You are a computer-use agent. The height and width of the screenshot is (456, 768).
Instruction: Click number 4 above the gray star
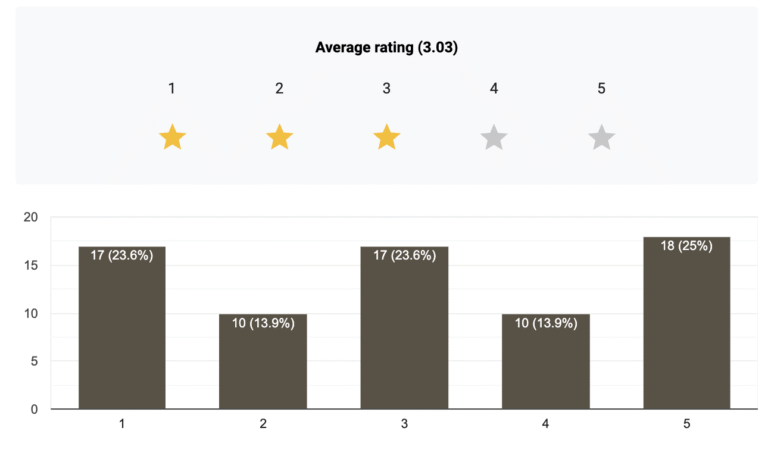494,88
